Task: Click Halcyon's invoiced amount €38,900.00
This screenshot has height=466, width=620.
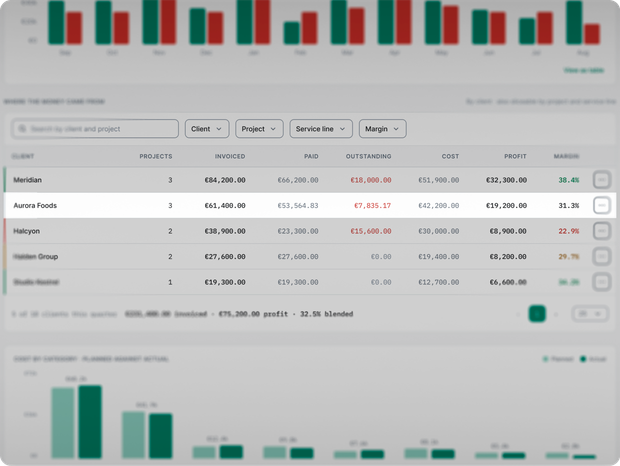Action: (225, 231)
